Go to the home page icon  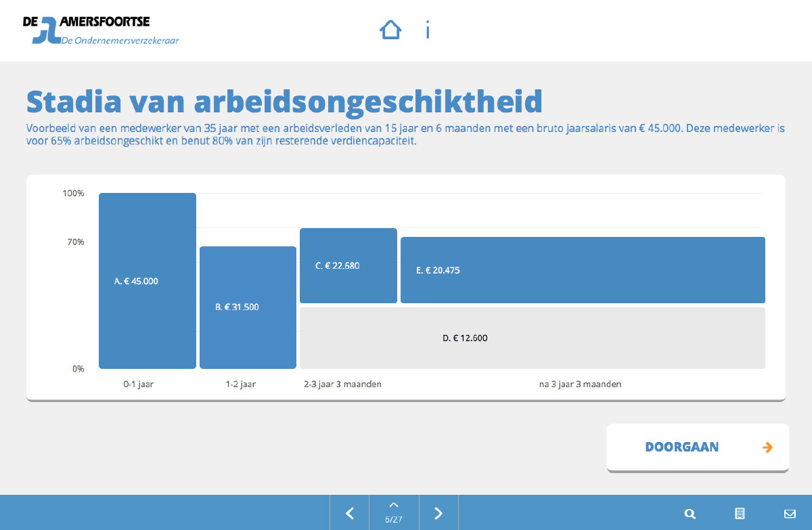390,30
